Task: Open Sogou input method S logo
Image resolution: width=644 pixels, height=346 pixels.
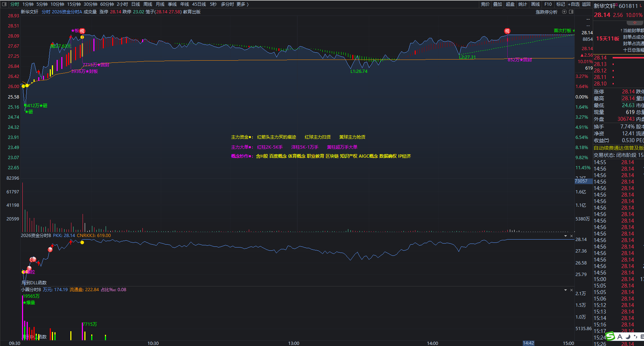Action: coord(610,337)
